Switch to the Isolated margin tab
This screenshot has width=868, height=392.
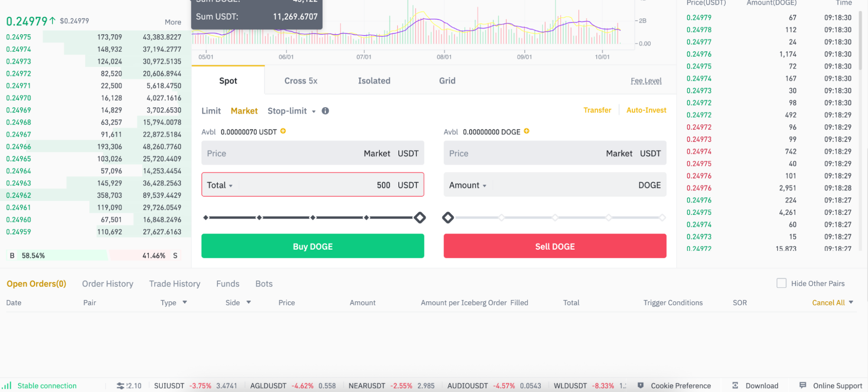coord(374,80)
